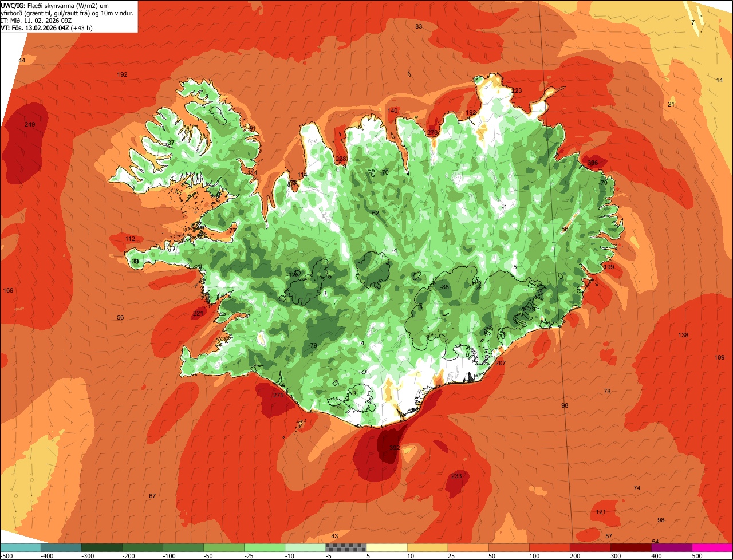Click the pale green swatch between -10 and -5
Viewport: 733px width, 560px height.
pos(305,548)
